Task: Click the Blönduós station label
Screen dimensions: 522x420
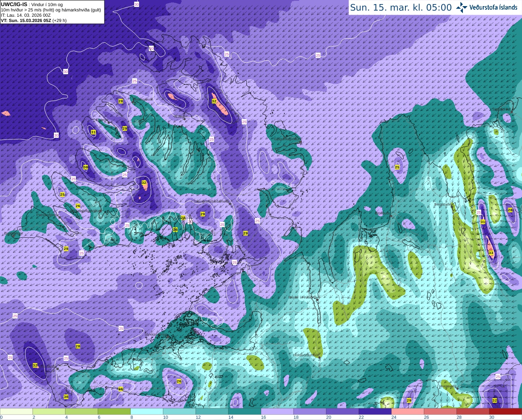Action: [382, 213]
